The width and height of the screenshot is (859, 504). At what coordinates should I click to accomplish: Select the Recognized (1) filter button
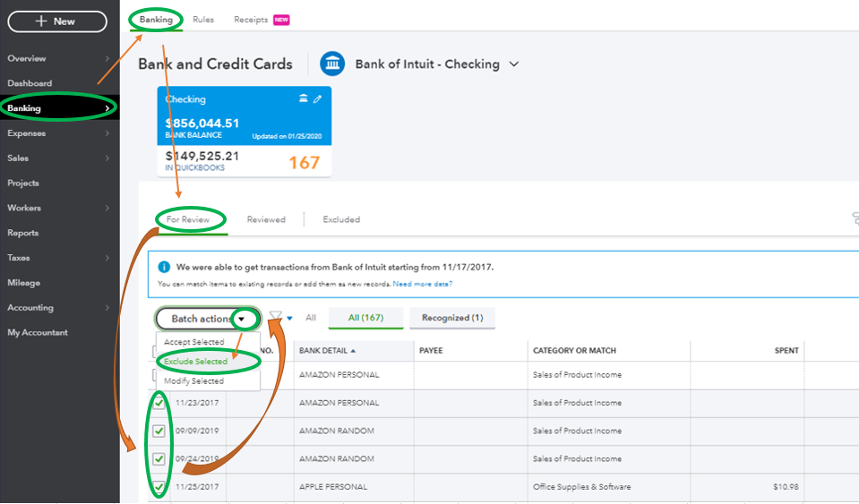coord(452,318)
